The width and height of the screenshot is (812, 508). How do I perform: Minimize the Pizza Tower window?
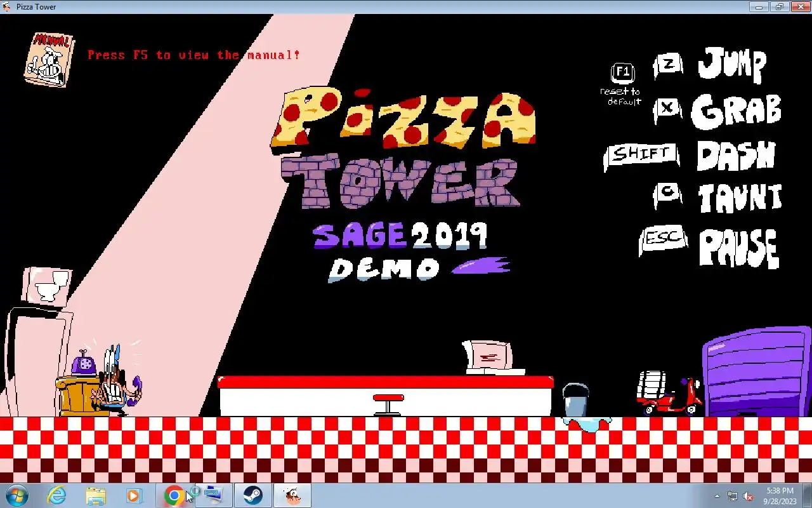click(x=759, y=7)
